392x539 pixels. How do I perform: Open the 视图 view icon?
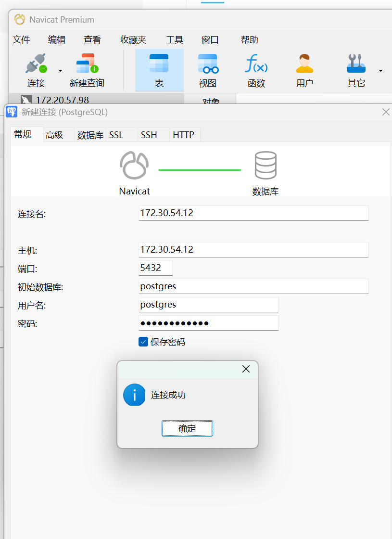click(x=208, y=64)
